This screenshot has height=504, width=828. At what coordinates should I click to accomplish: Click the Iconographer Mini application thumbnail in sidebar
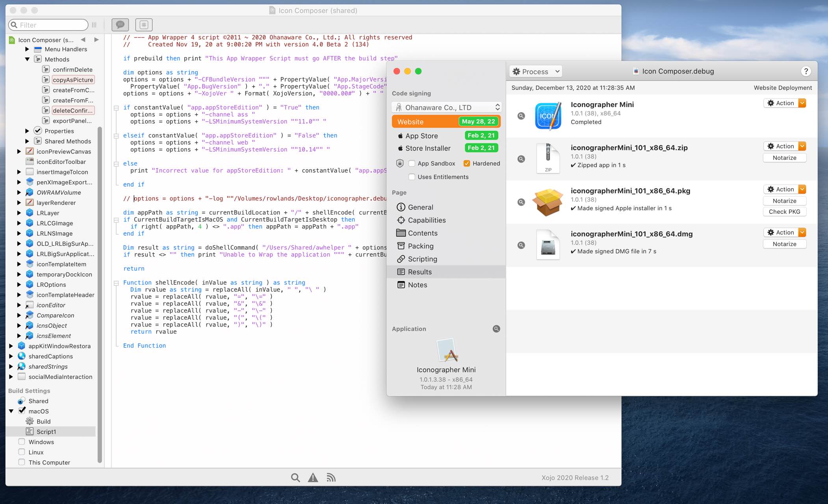446,350
